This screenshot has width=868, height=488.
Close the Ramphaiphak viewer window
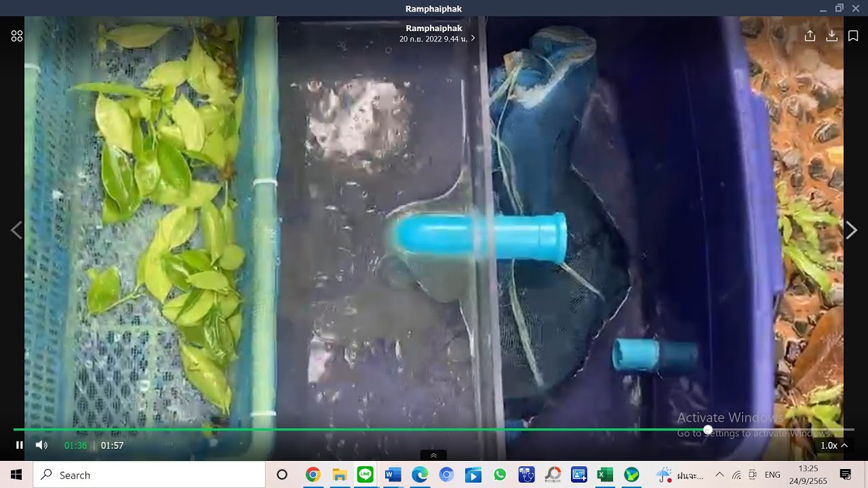856,8
